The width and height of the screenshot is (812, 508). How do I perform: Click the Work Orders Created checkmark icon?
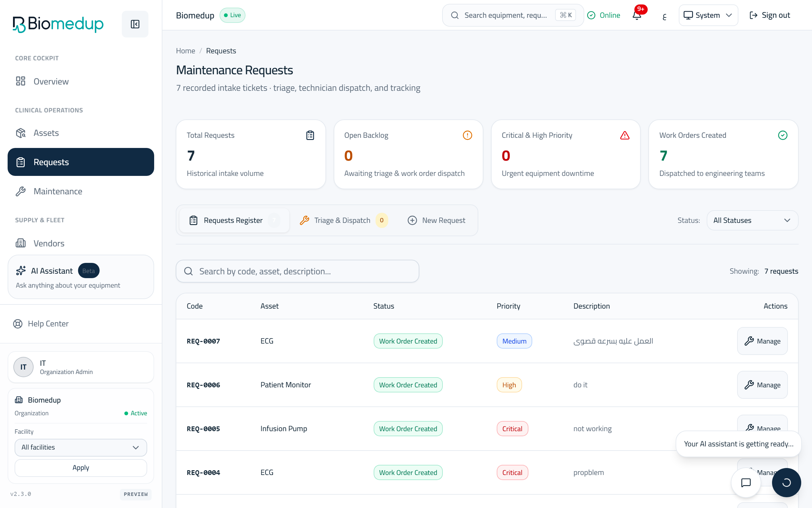coord(783,135)
